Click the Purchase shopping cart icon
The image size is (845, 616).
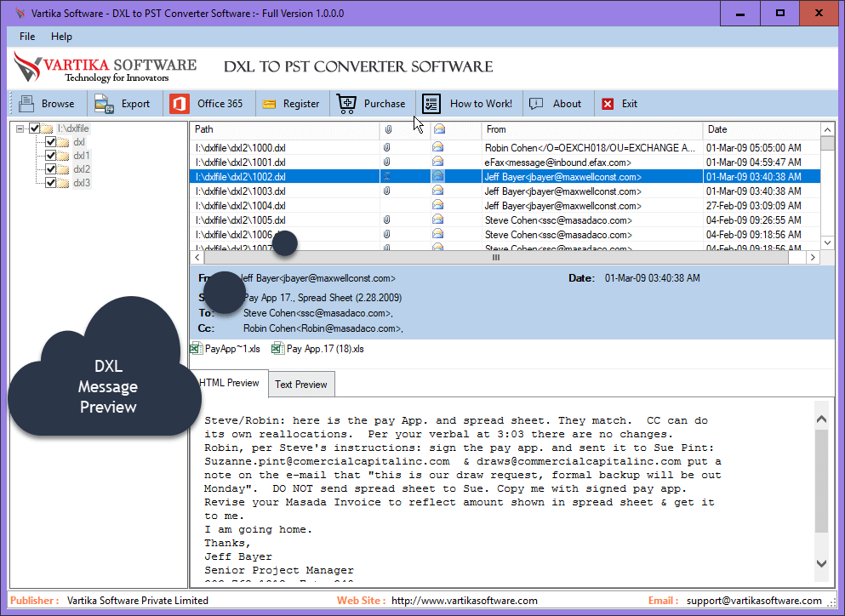tap(346, 104)
